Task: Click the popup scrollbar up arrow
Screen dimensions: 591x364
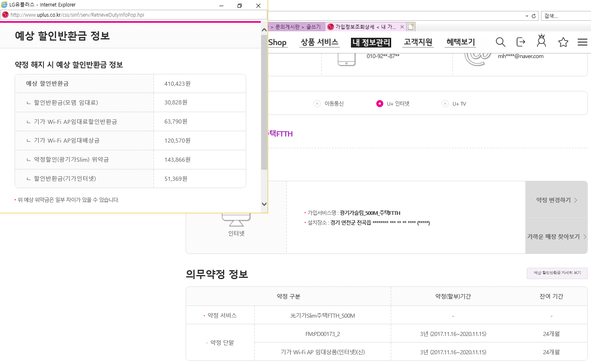Action: click(264, 30)
